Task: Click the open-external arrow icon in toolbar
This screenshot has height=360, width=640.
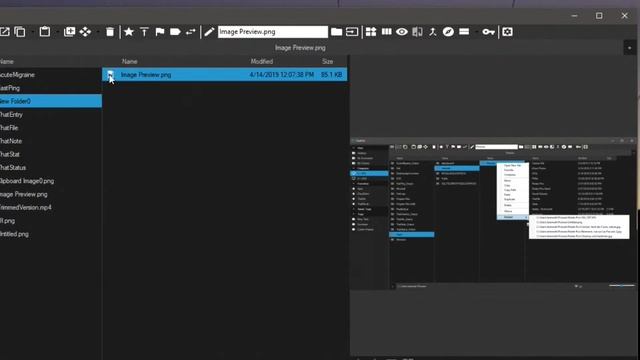Action: pyautogui.click(x=4, y=32)
